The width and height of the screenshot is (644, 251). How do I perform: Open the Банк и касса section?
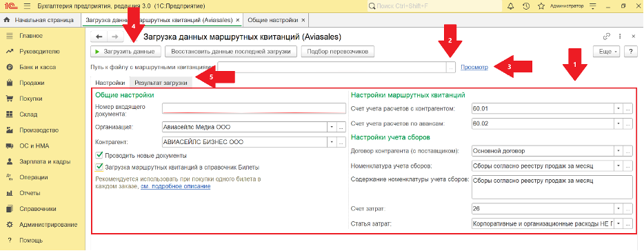37,67
